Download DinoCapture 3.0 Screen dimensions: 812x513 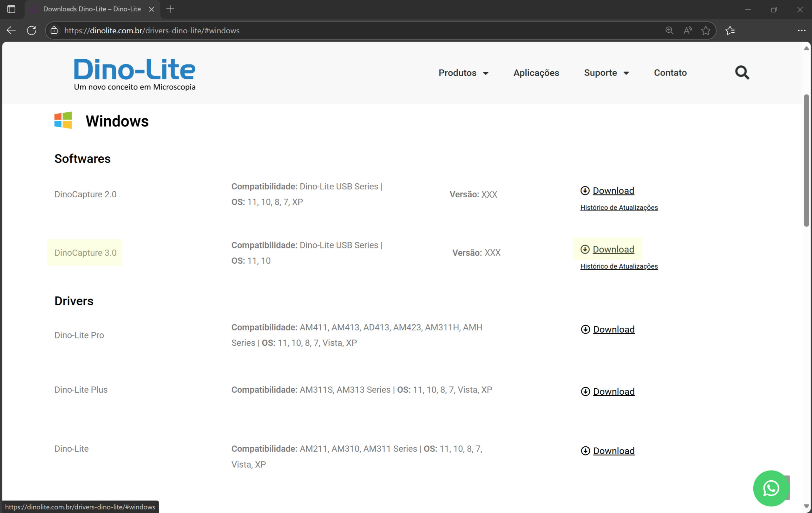pos(613,249)
